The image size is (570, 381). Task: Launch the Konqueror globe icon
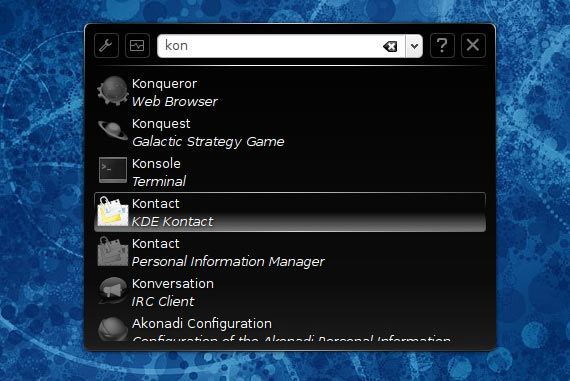coord(113,91)
